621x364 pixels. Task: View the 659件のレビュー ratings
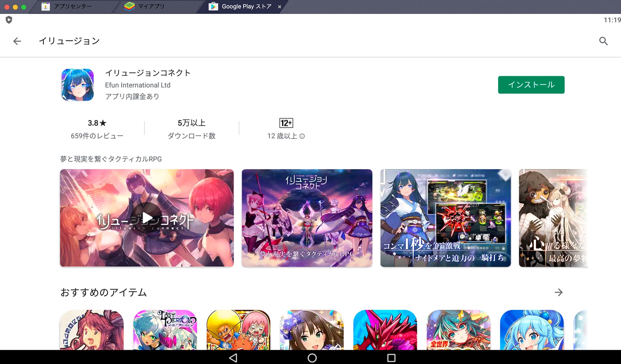pyautogui.click(x=97, y=136)
